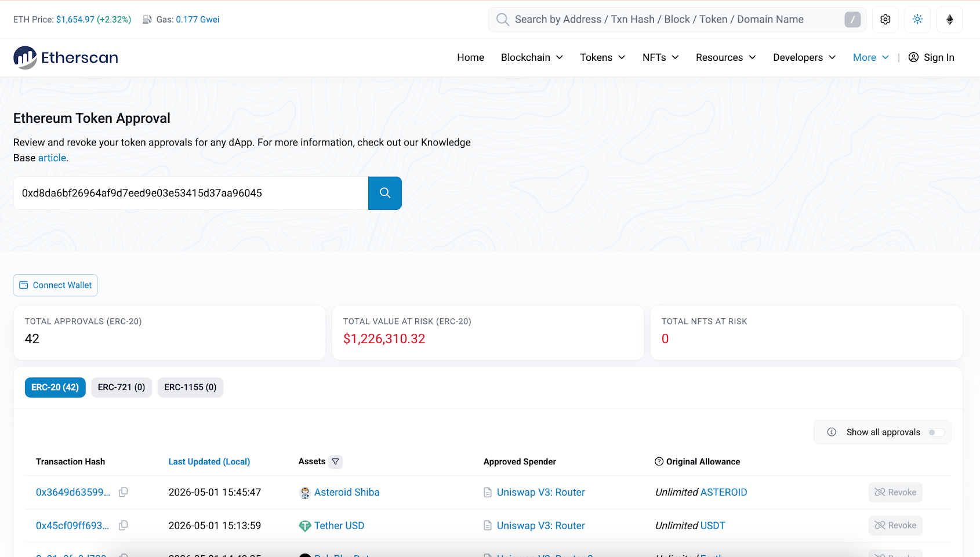Click the Assets filter funnel icon
980x557 pixels.
pos(335,462)
